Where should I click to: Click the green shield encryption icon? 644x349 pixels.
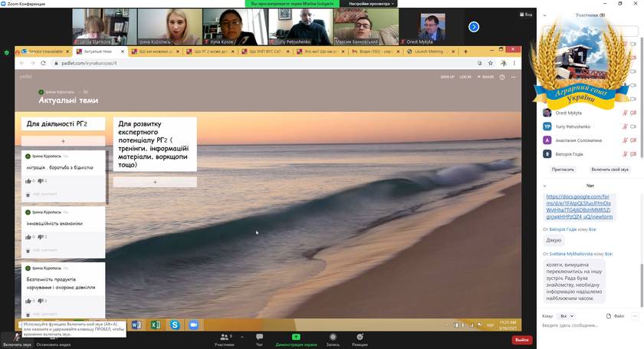pos(6,53)
